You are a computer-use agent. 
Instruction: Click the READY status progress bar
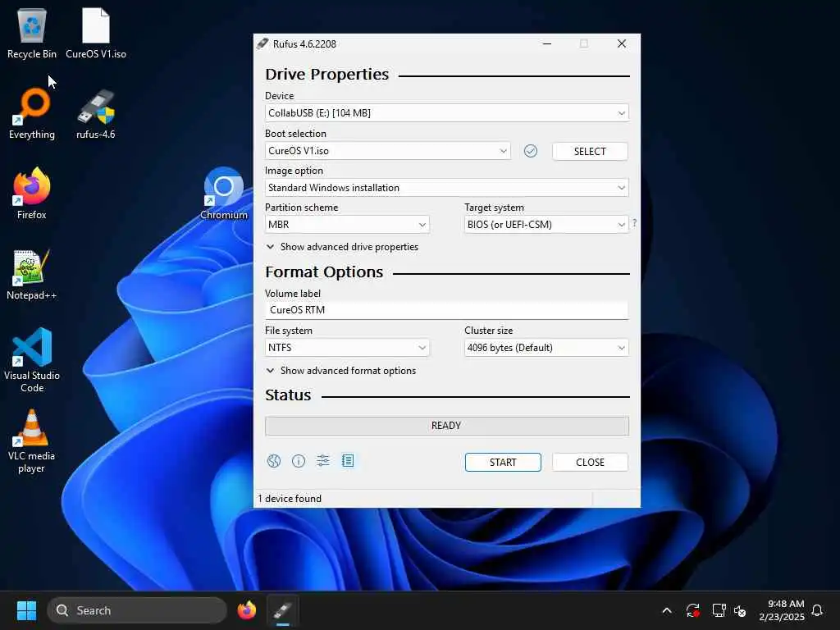[447, 426]
